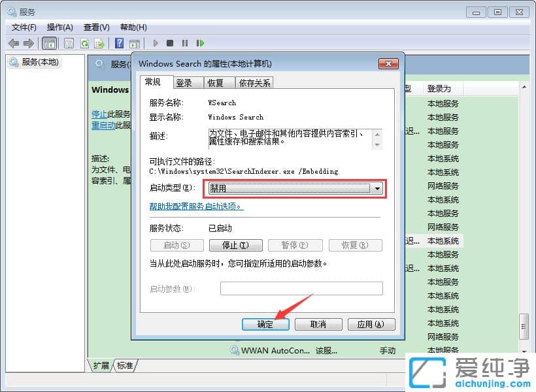Image resolution: width=536 pixels, height=392 pixels.
Task: Click the Pause Service toolbar icon
Action: click(x=185, y=43)
